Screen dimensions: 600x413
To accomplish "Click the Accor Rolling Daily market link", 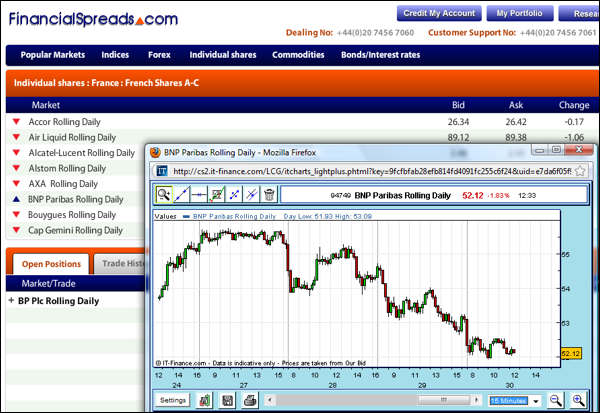I will point(64,122).
